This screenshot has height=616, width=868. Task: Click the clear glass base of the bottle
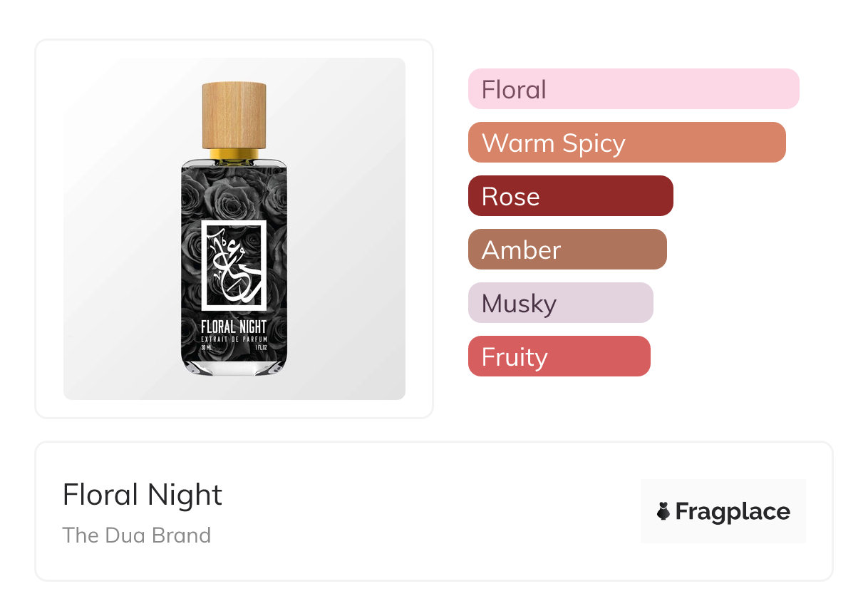click(x=234, y=366)
